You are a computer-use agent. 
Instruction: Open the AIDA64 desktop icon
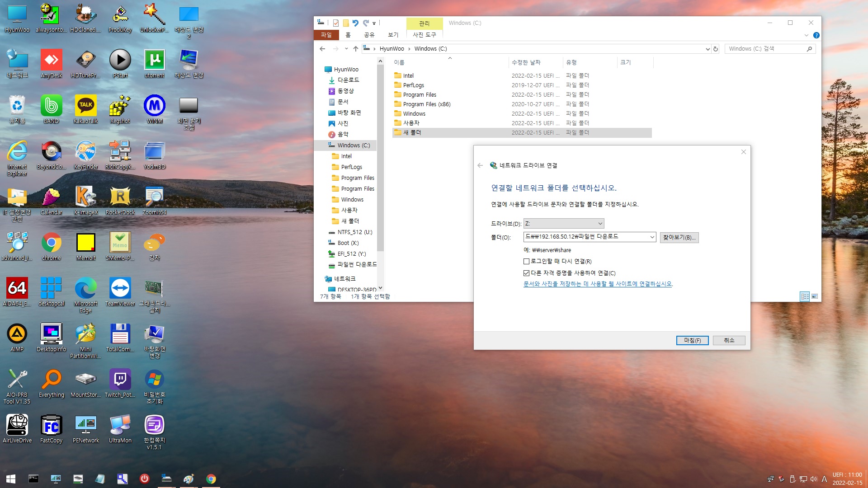[x=17, y=292]
